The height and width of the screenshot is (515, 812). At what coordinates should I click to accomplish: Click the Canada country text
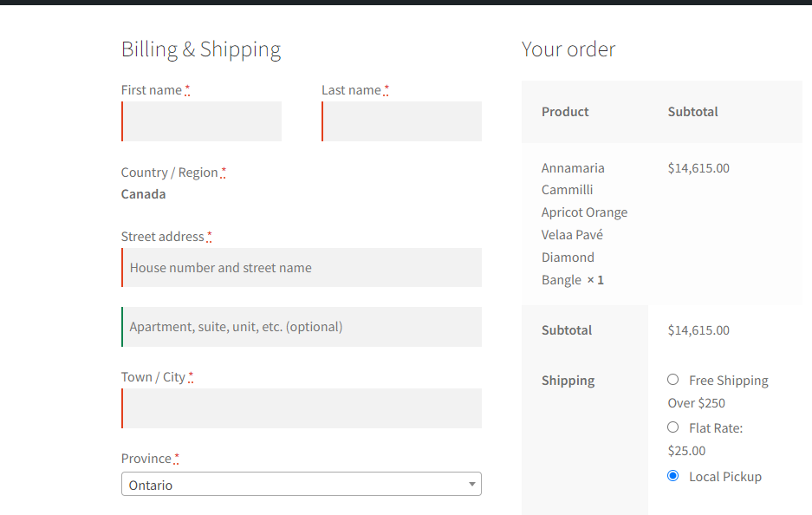[144, 194]
